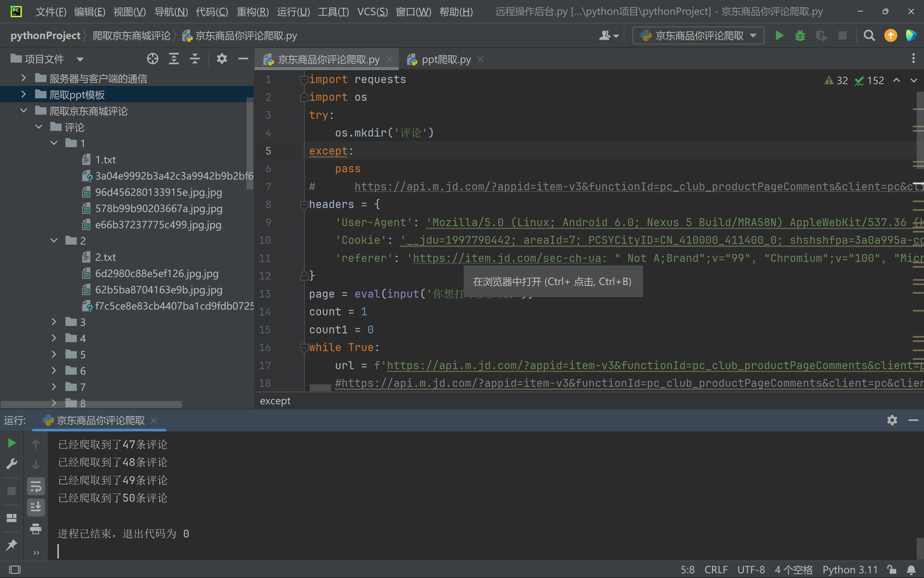Go to next highlighted error arrow
The width and height of the screenshot is (924, 578).
[914, 80]
